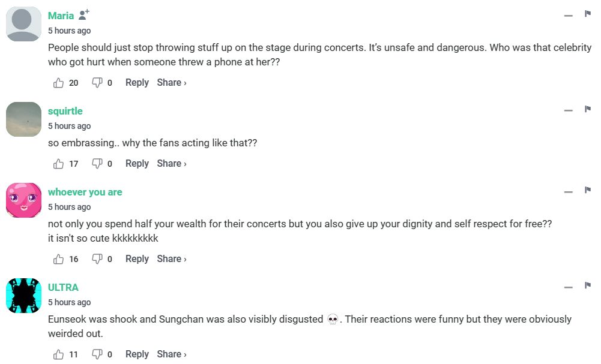Upvote Maria's comment with thumbs-up
The height and width of the screenshot is (364, 601).
coord(58,83)
